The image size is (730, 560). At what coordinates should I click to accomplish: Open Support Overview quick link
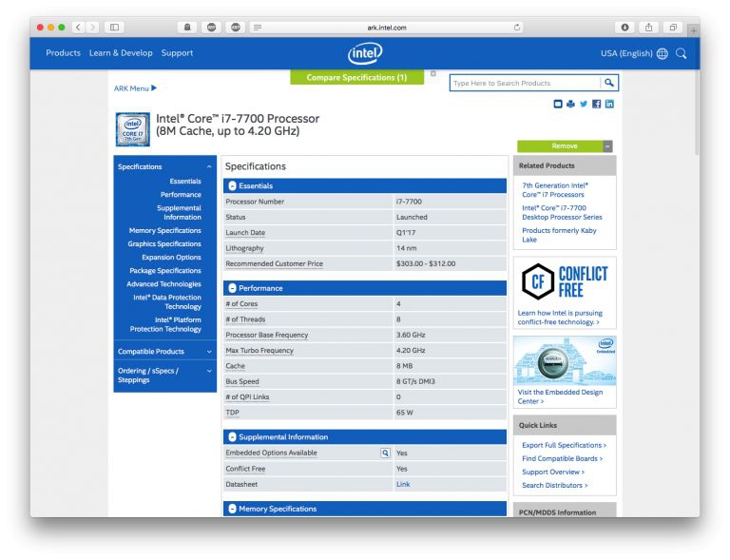[553, 472]
